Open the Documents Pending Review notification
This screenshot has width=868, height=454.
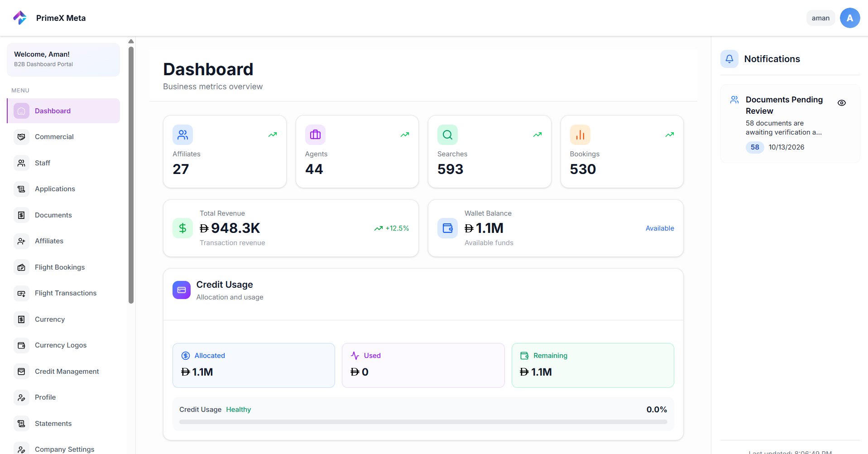790,124
